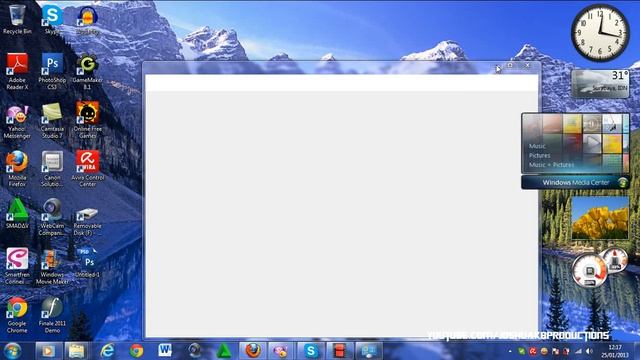Launch Internet Explorer from the taskbar

tap(107, 351)
